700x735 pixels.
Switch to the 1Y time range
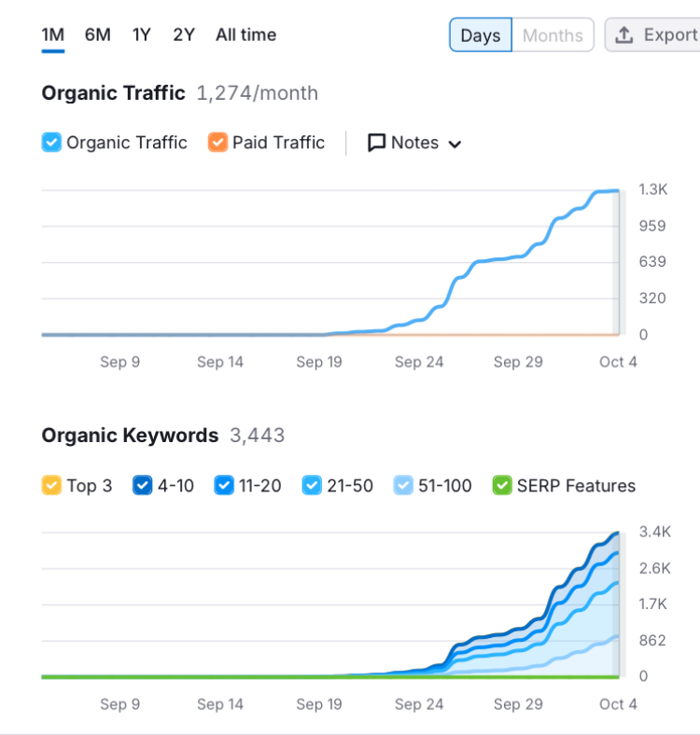pos(141,35)
